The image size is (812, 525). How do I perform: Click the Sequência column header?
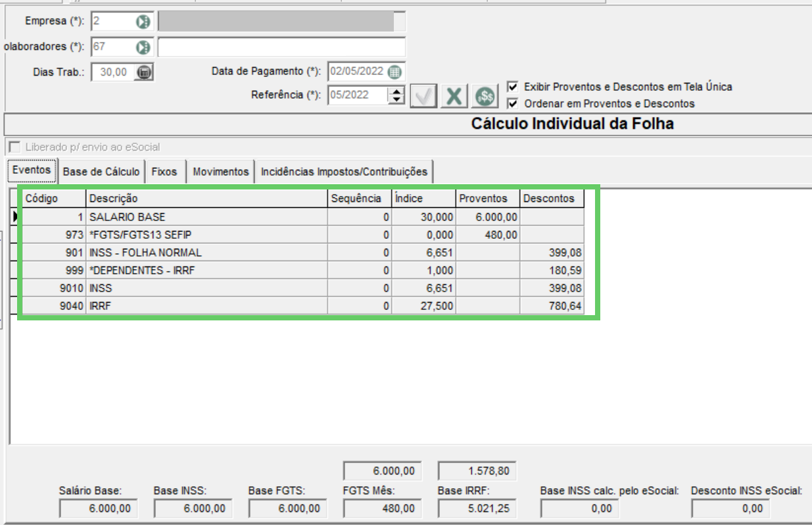(360, 198)
